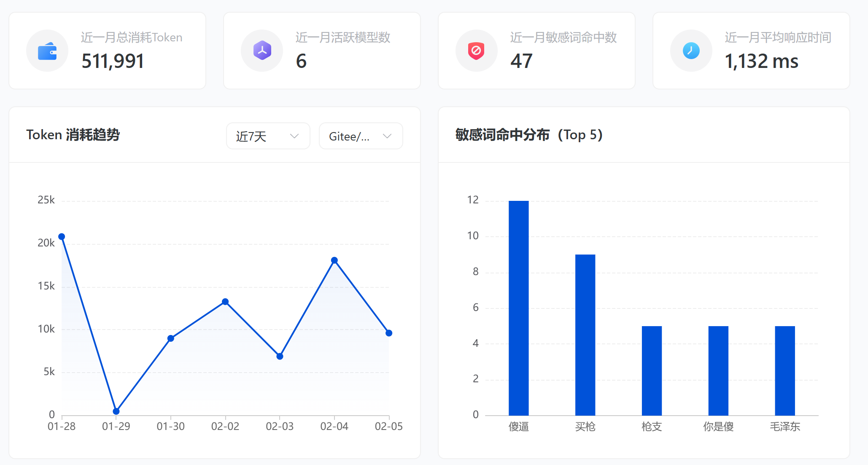The width and height of the screenshot is (868, 465).
Task: Click the 毛泽东 bar in chart
Action: pos(785,370)
